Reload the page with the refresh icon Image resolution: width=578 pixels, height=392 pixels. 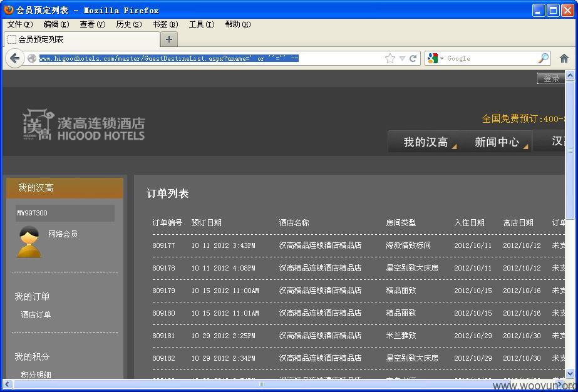point(413,58)
